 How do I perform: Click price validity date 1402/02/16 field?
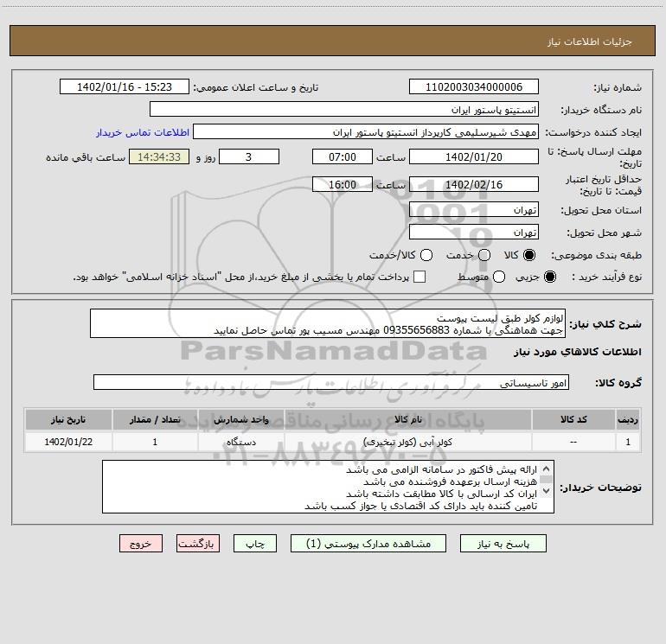click(474, 184)
